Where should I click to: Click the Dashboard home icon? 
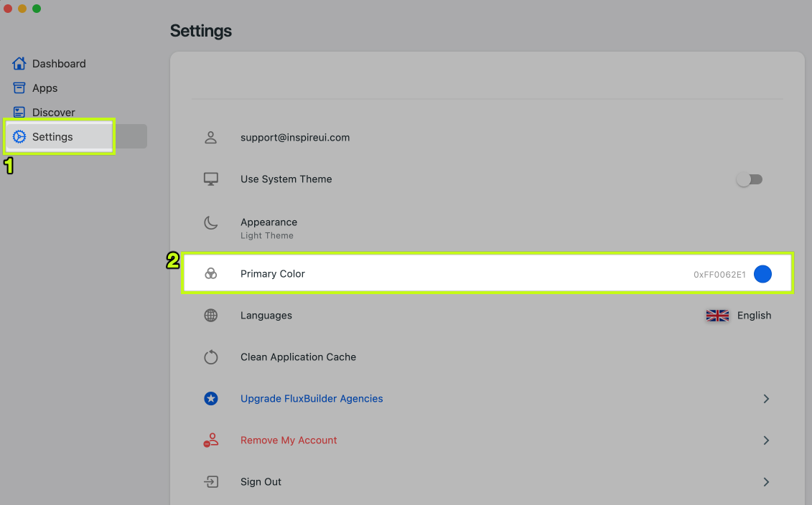pyautogui.click(x=19, y=64)
